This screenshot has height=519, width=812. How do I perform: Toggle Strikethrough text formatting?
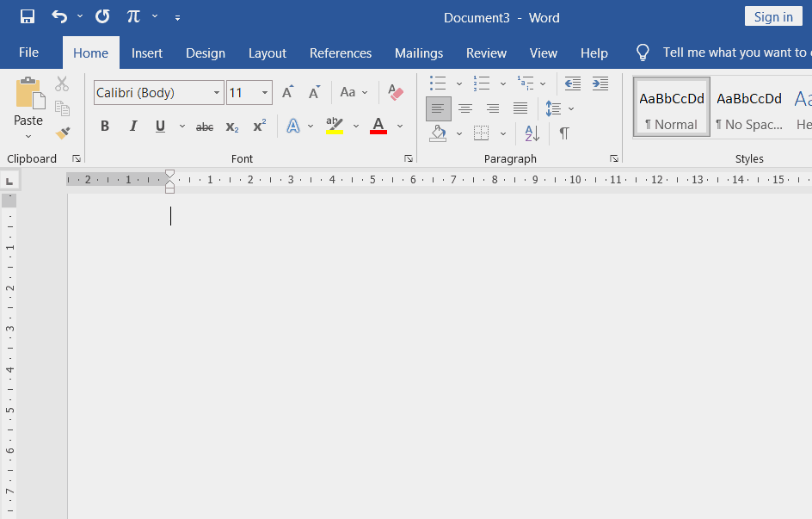point(205,127)
